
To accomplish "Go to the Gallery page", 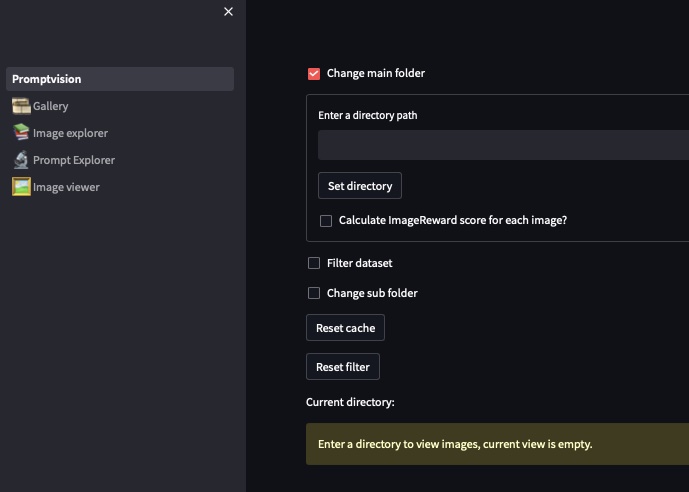I will 51,106.
